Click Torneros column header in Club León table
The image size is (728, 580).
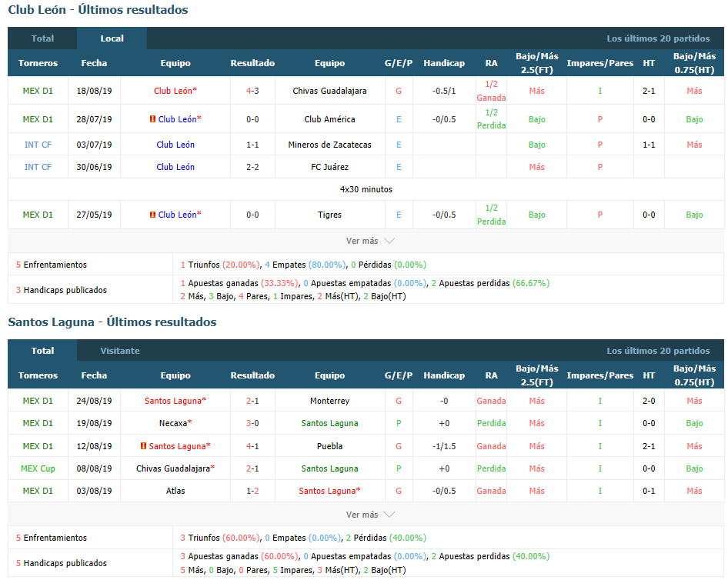(38, 63)
